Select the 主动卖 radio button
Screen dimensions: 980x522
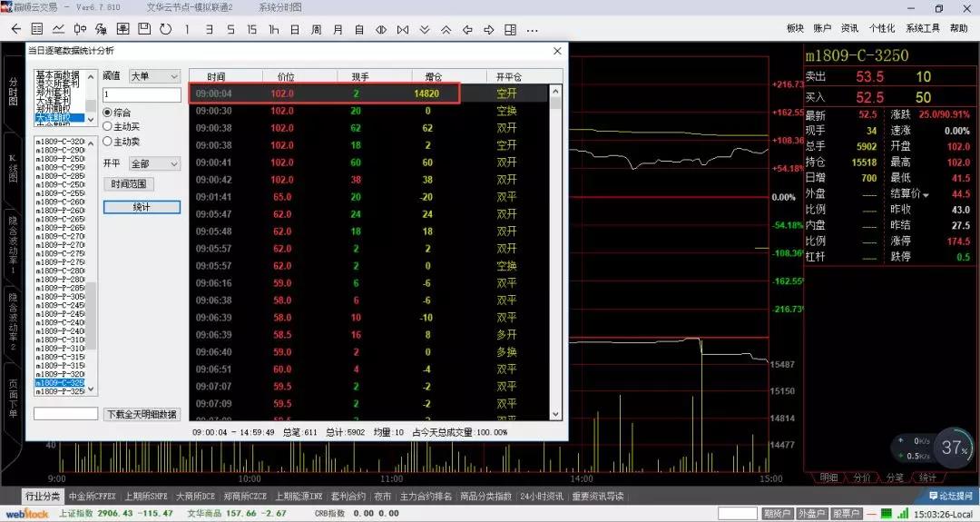click(108, 142)
